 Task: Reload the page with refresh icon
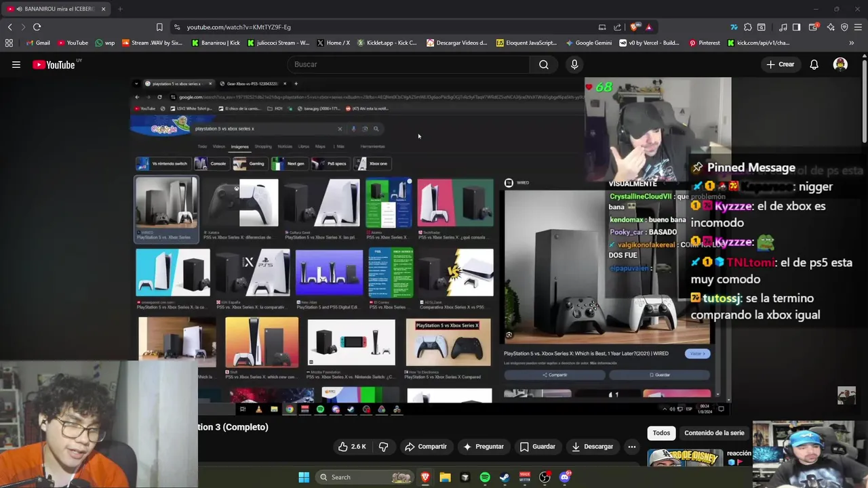[x=37, y=27]
